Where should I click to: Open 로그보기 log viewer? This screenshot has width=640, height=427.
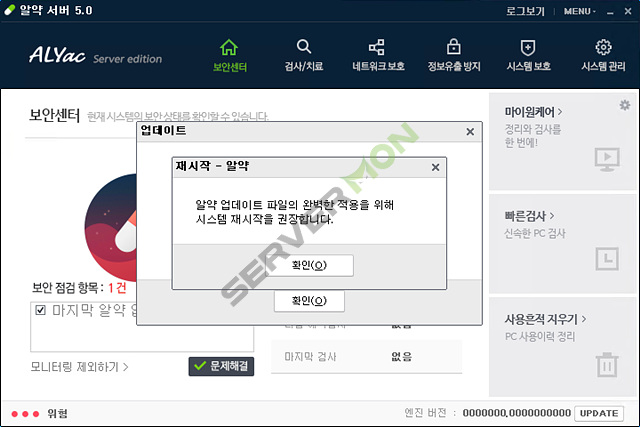coord(525,11)
